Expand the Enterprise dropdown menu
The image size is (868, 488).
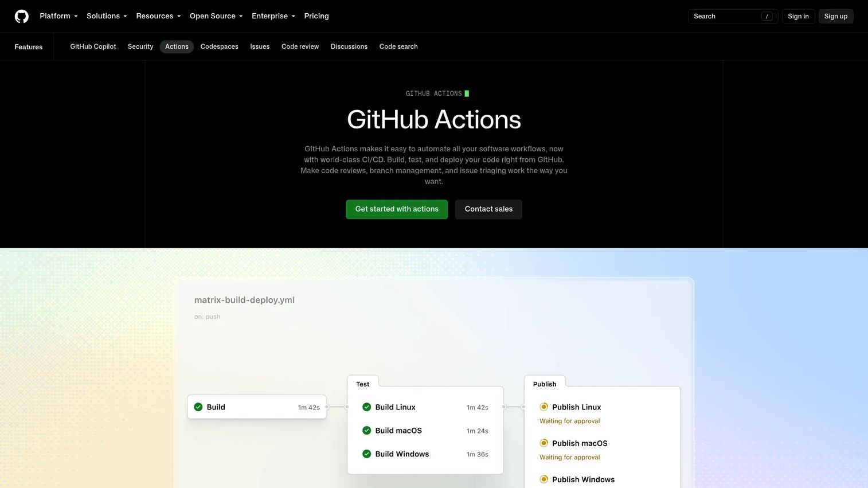[273, 16]
